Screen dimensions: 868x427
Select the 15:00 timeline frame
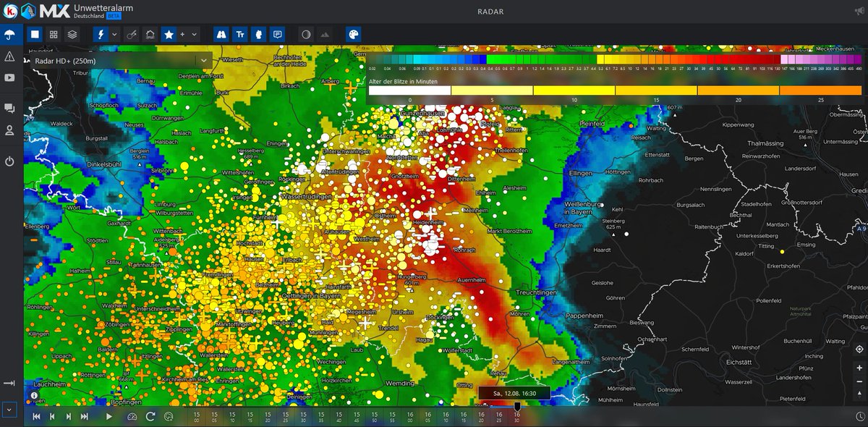[x=197, y=417]
